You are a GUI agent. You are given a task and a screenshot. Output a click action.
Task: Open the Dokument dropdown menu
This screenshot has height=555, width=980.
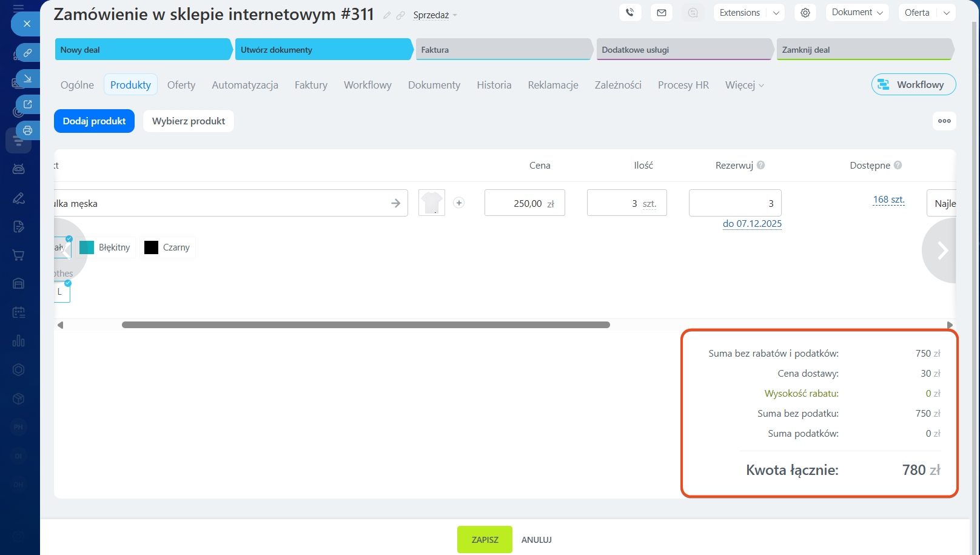856,12
